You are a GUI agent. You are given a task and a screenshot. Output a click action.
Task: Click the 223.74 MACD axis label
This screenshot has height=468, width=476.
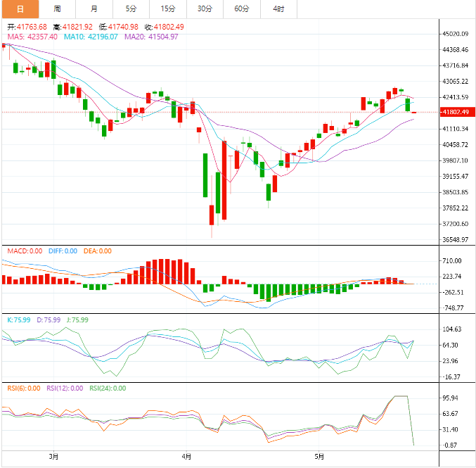click(452, 277)
